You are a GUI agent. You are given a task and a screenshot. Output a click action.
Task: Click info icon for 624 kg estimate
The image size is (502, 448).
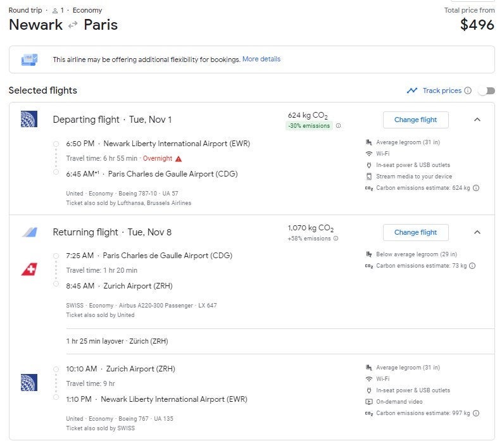(x=476, y=188)
